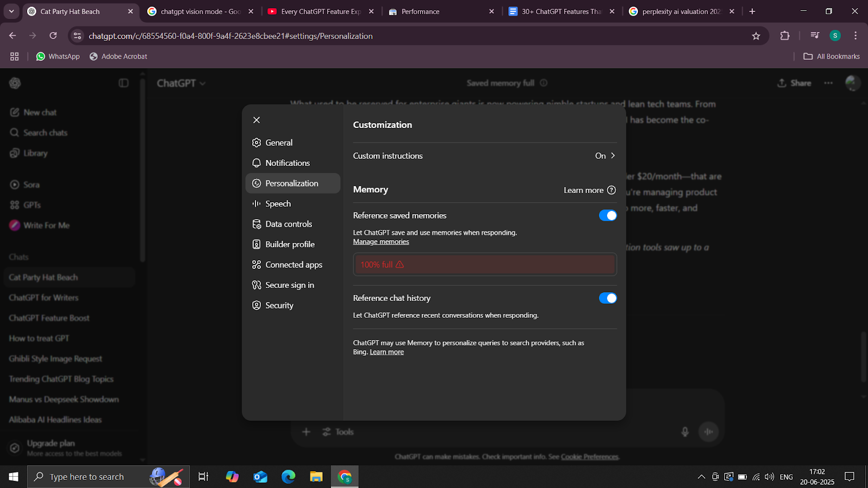This screenshot has height=488, width=868.
Task: Click the Saved memory full info icon
Action: click(x=544, y=83)
